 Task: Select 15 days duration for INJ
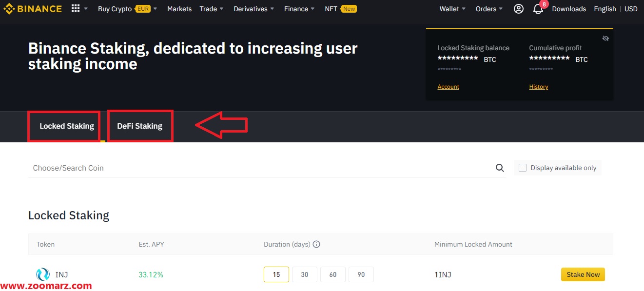point(276,274)
